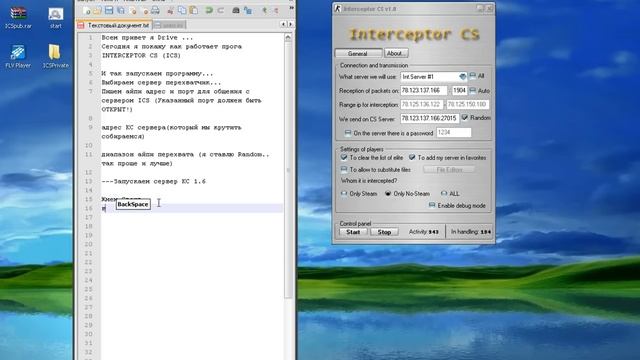Click the Close All documents icon

point(144,10)
